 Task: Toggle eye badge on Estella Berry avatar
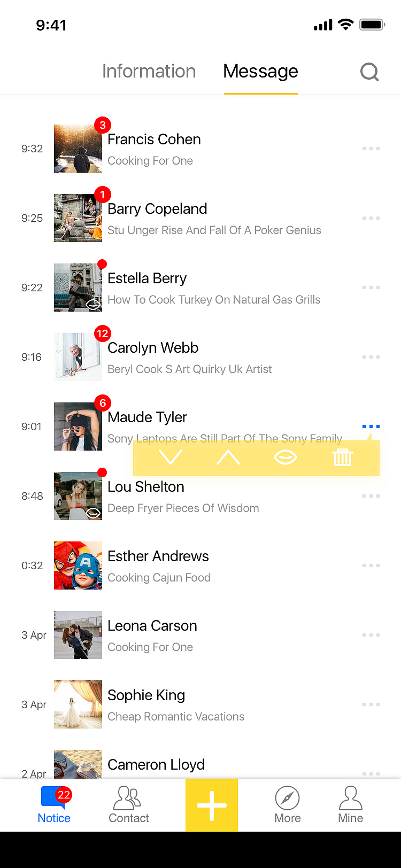[93, 304]
